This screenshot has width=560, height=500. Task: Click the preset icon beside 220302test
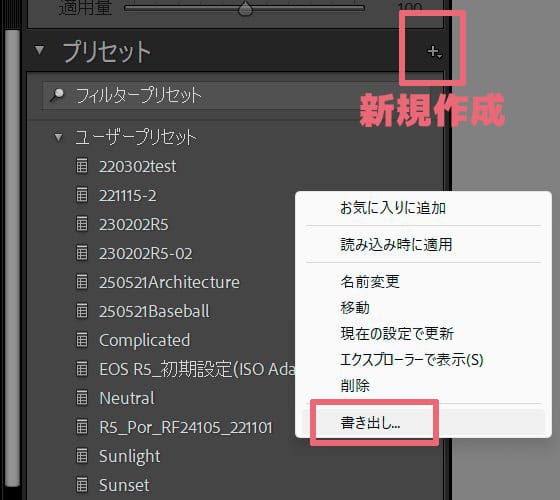click(82, 166)
